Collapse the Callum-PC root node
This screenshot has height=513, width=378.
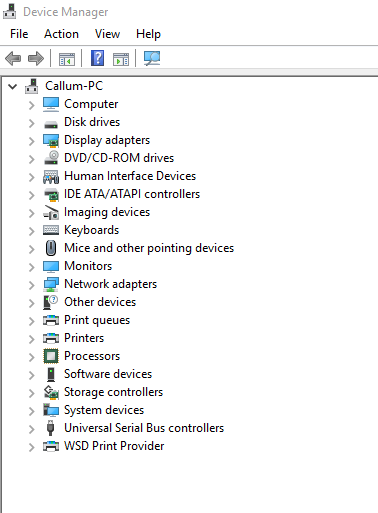13,87
